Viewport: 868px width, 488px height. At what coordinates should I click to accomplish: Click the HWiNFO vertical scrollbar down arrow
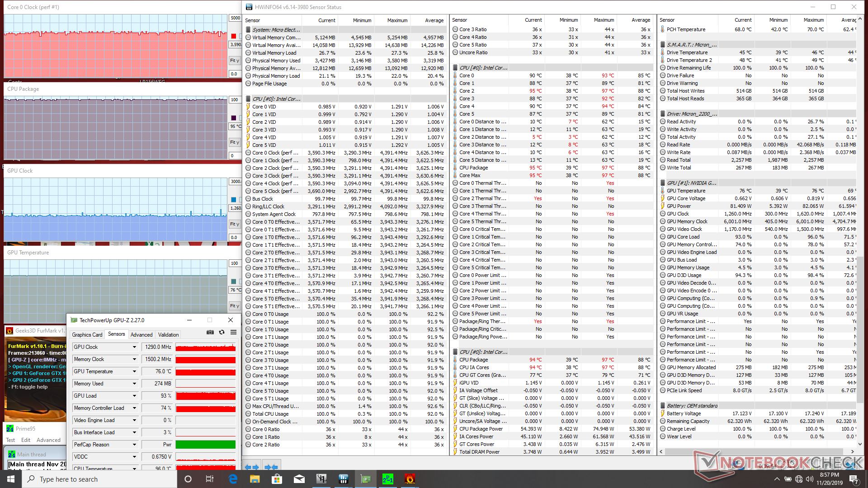[x=860, y=444]
